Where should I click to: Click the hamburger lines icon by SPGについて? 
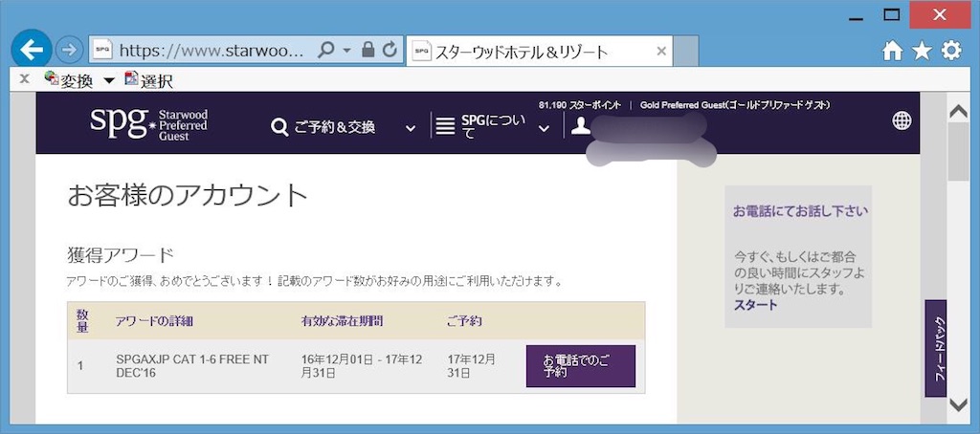pyautogui.click(x=445, y=127)
